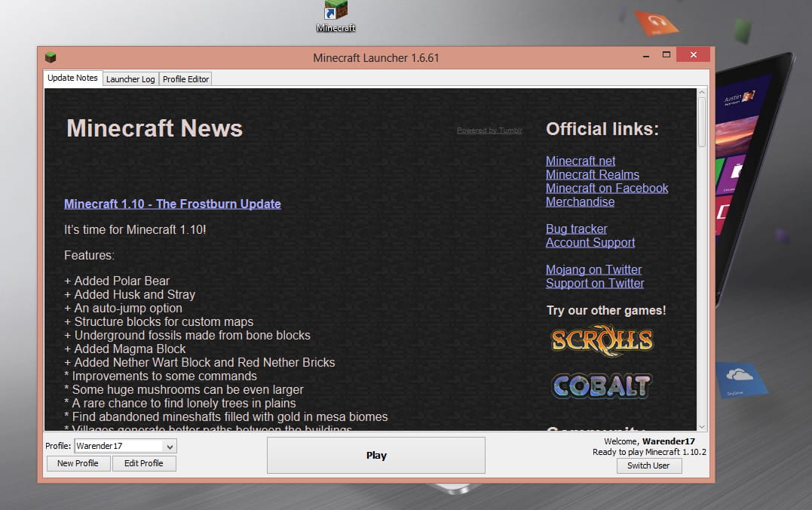This screenshot has width=812, height=510.
Task: Click the New Profile button
Action: (x=78, y=463)
